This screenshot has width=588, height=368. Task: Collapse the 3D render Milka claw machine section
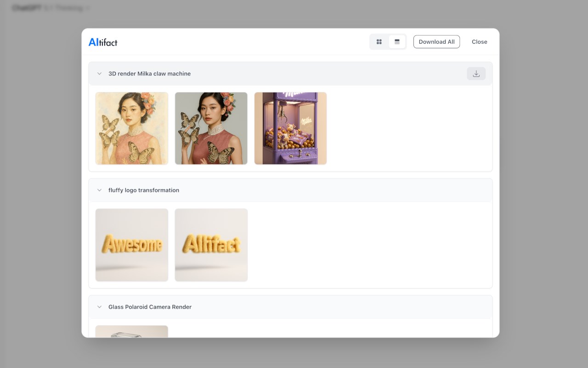coord(99,74)
